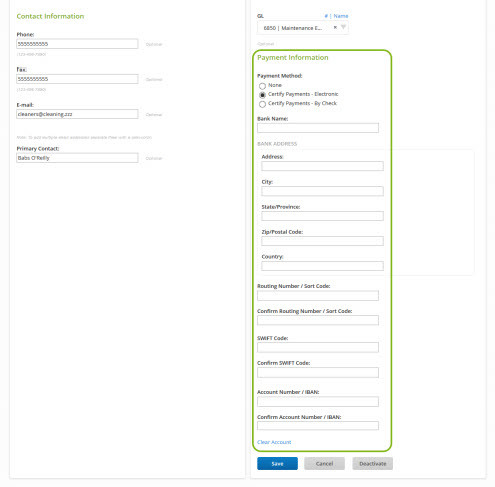Image resolution: width=495 pixels, height=487 pixels.
Task: Select Certify Payments - Electronic option
Action: click(262, 95)
